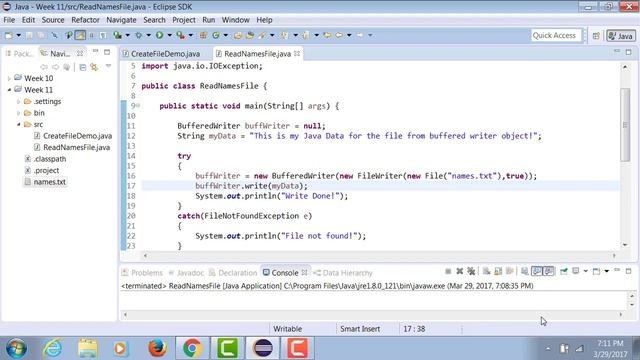
Task: Toggle Word Wrap in the Console toolbar
Action: (510, 271)
